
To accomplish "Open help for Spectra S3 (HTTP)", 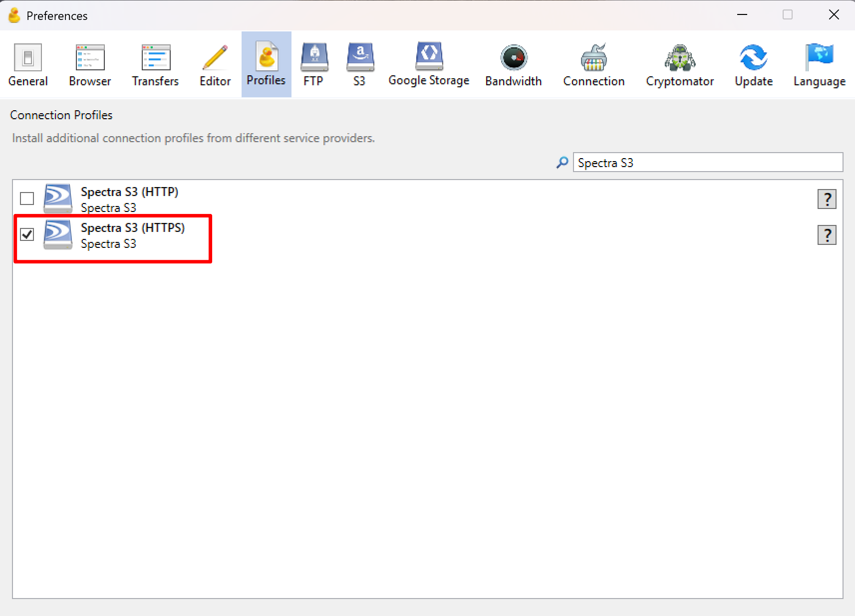I will (x=827, y=199).
